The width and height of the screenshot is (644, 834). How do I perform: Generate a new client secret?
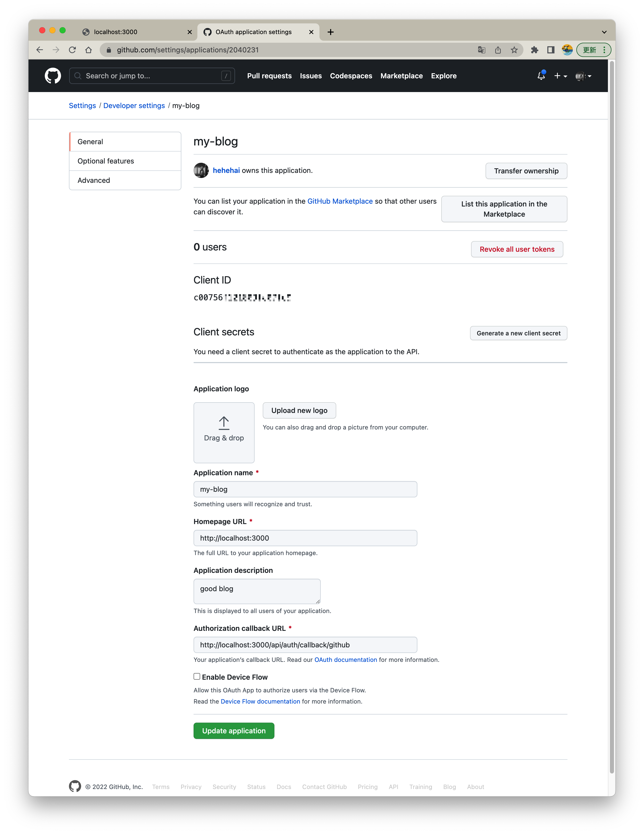click(518, 333)
